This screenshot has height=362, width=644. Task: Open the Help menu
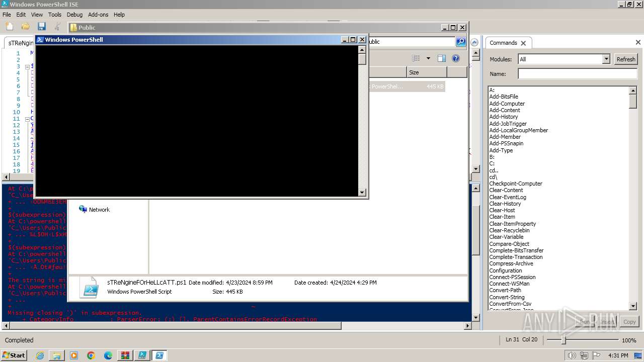pos(119,15)
